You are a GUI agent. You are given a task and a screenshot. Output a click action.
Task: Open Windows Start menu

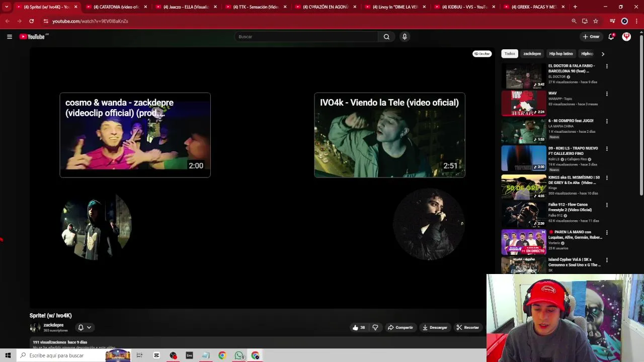pyautogui.click(x=8, y=355)
